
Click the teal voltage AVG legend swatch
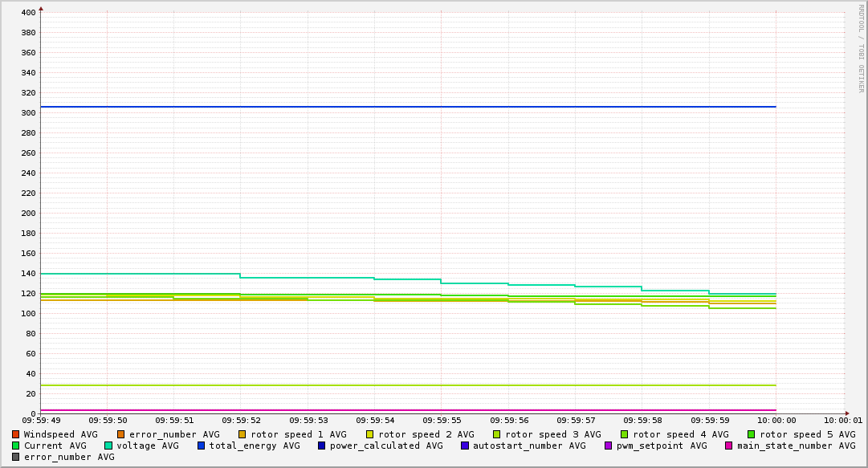point(108,446)
